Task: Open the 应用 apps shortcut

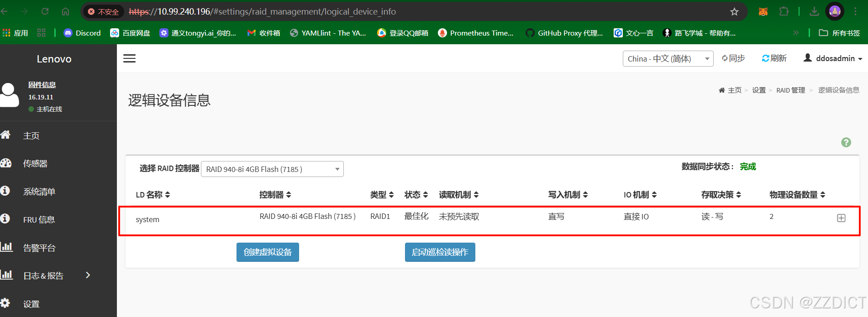Action: pos(16,33)
